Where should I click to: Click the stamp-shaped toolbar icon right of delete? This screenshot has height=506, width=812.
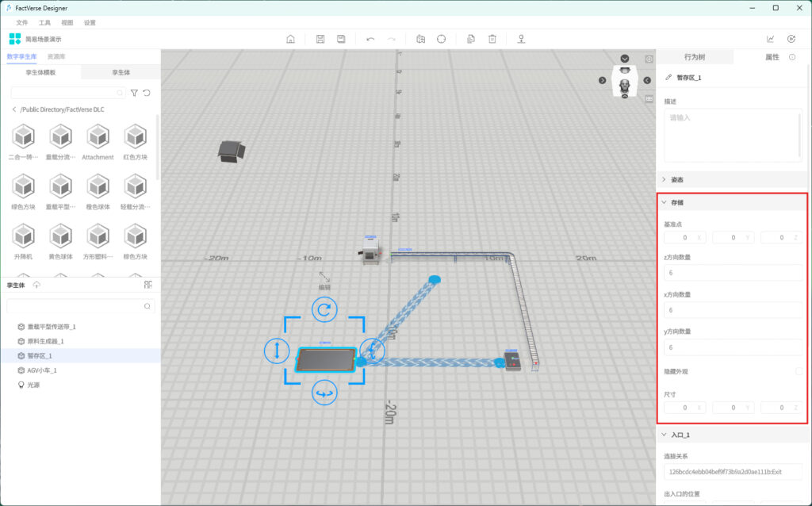coord(522,39)
